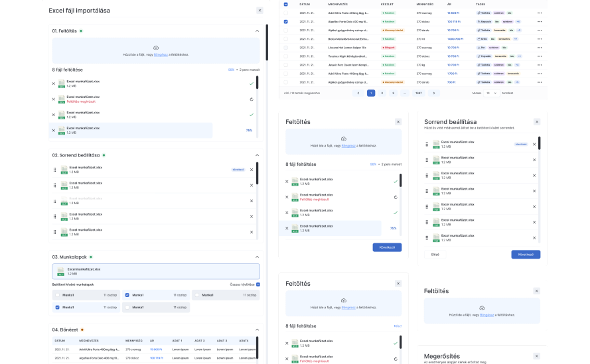Image resolution: width=590 pixels, height=364 pixels.
Task: Click the 75% progress indicator in the import dialog
Action: tap(249, 131)
